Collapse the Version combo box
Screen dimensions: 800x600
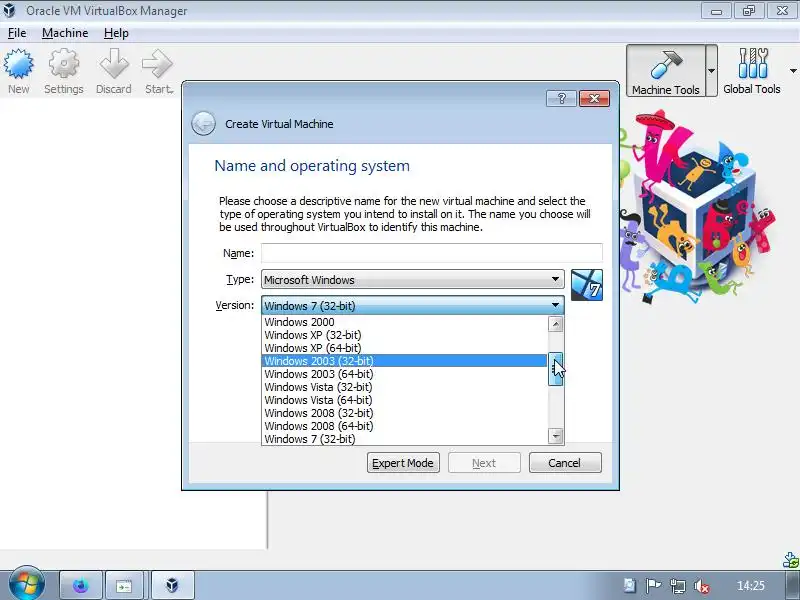(413, 306)
